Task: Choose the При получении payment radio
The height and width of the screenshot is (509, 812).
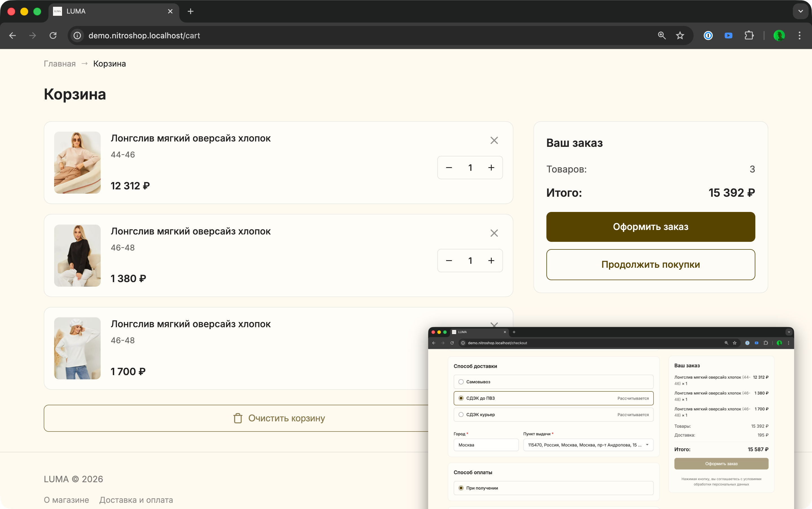Action: coord(461,488)
